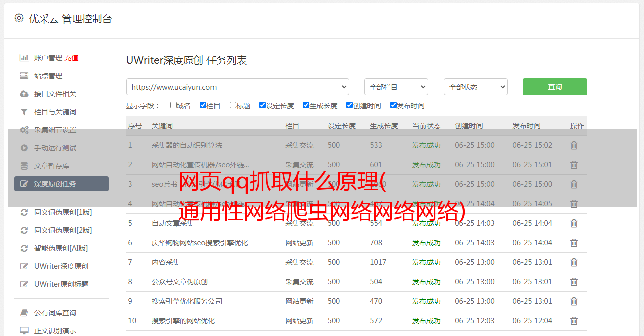
Task: Toggle the 标题 display checkbox
Action: 233,105
